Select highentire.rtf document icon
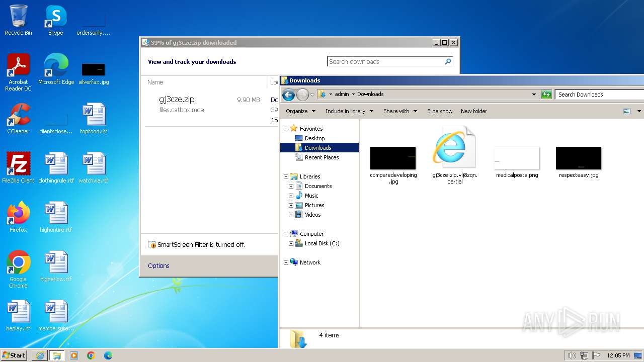The width and height of the screenshot is (644, 362). click(x=56, y=217)
